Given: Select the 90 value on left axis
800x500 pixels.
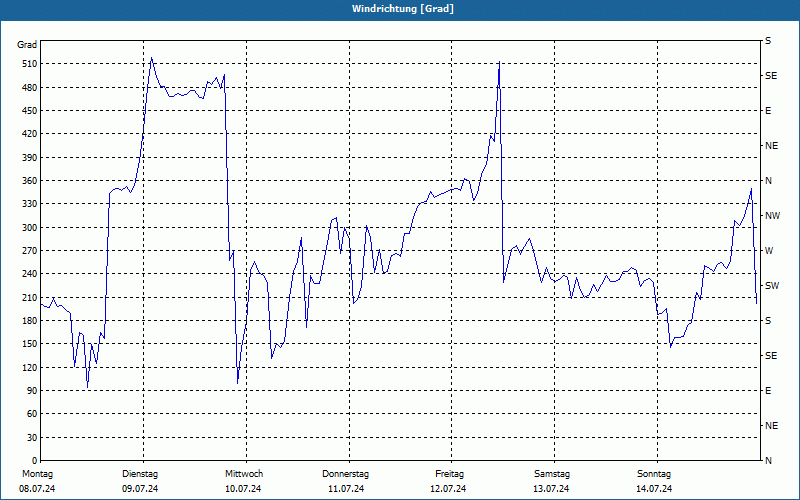Looking at the screenshot, I should (33, 390).
